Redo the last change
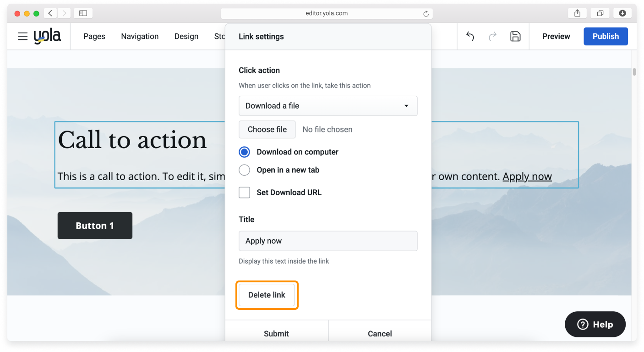The image size is (644, 352). [x=492, y=36]
